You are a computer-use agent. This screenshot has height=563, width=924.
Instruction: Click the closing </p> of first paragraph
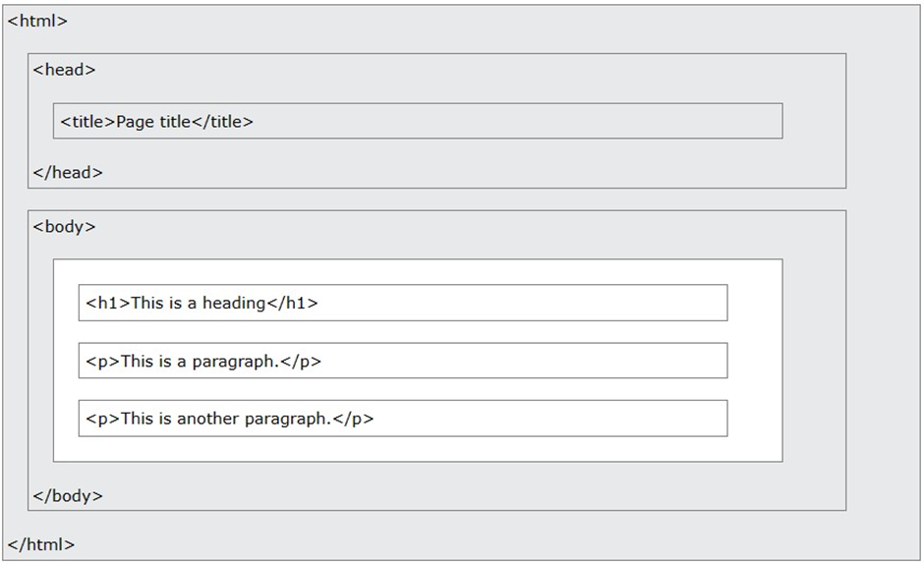301,361
